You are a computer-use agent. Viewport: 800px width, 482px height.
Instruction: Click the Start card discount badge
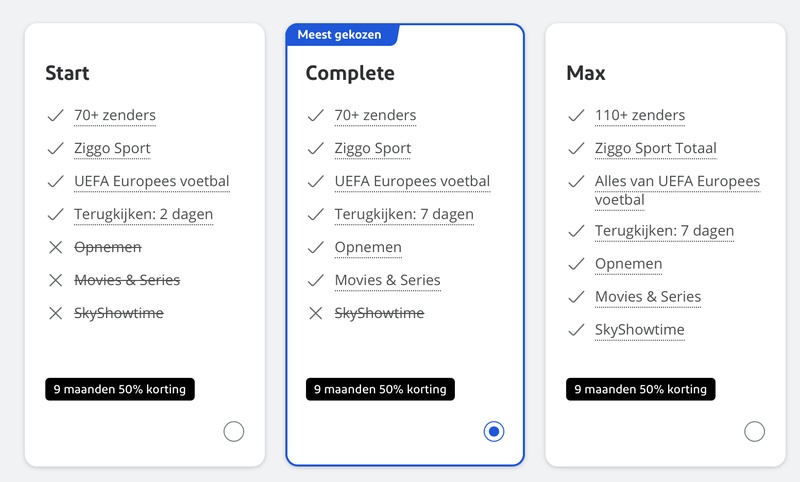click(120, 389)
